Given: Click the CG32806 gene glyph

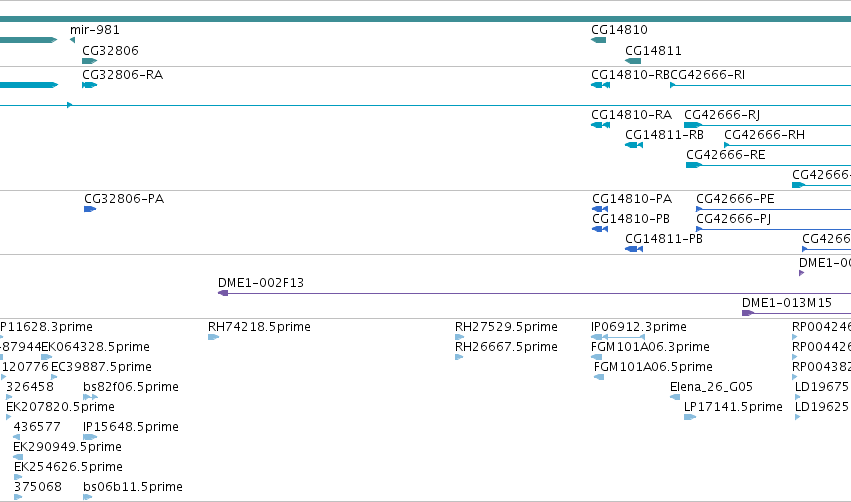Looking at the screenshot, I should [x=89, y=61].
